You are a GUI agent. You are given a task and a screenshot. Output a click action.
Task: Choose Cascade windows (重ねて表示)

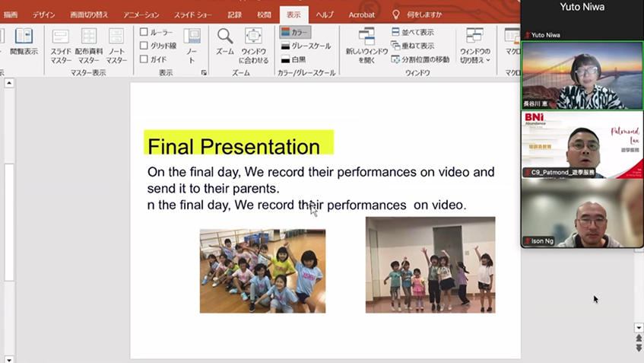coord(413,45)
